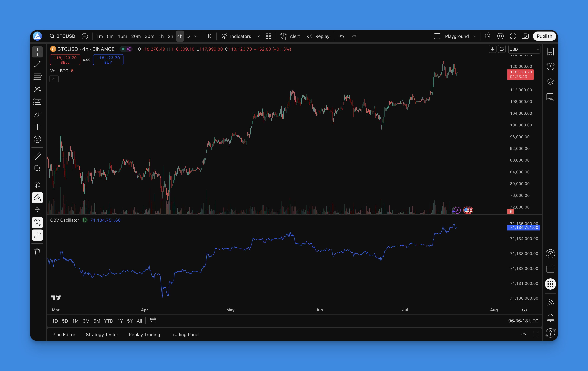The image size is (588, 371).
Task: Open the BTCUSD symbol search
Action: coord(62,36)
